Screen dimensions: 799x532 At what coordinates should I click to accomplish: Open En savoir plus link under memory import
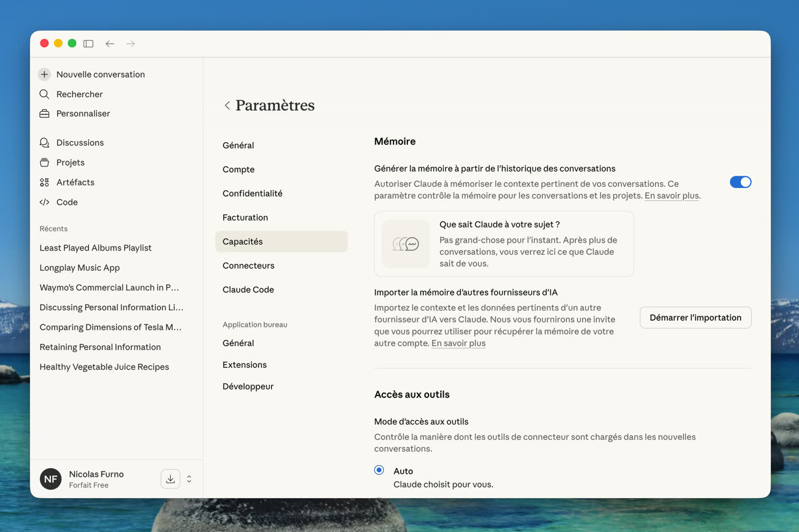pos(458,343)
